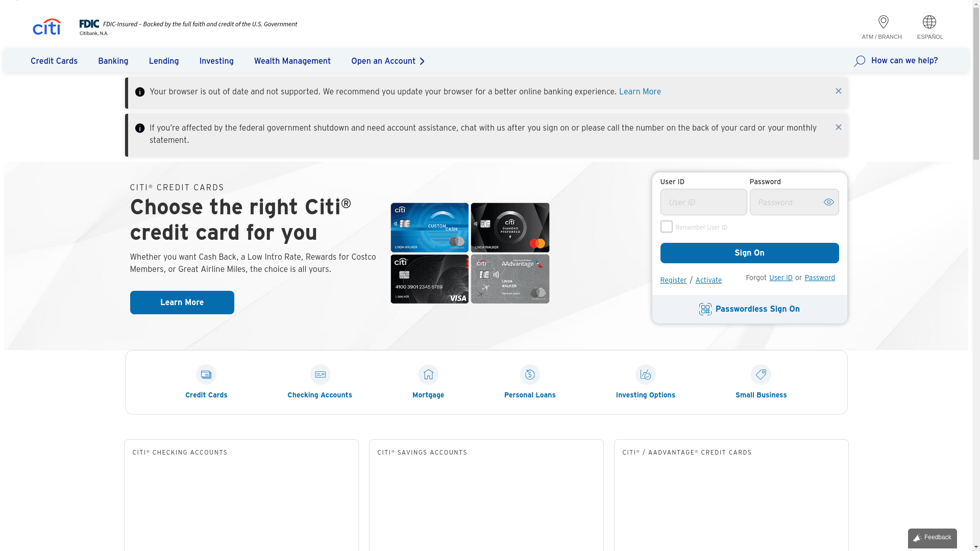Viewport: 980px width, 551px height.
Task: Switch language via Español globe icon
Action: pyautogui.click(x=929, y=22)
